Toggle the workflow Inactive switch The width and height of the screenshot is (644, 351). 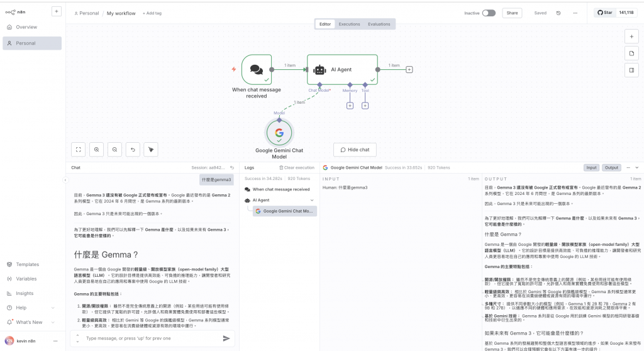[x=489, y=13]
